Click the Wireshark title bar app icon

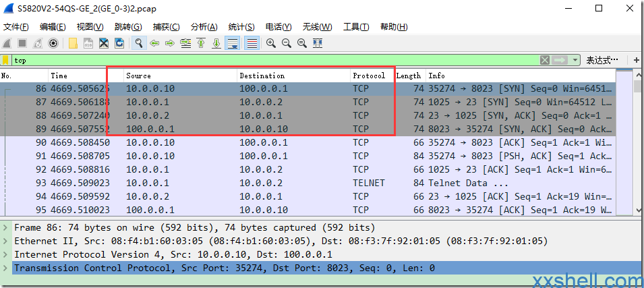pyautogui.click(x=9, y=8)
